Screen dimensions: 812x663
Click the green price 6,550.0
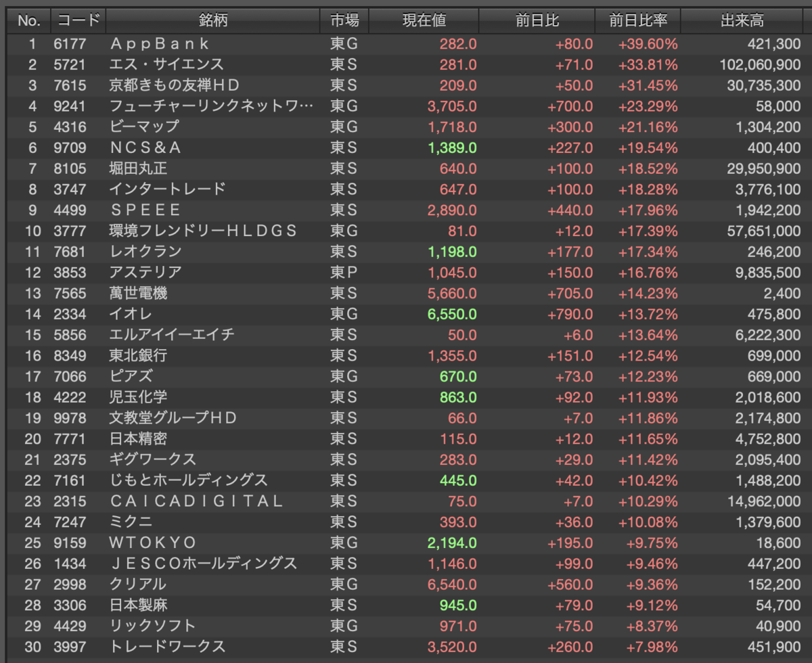[452, 314]
